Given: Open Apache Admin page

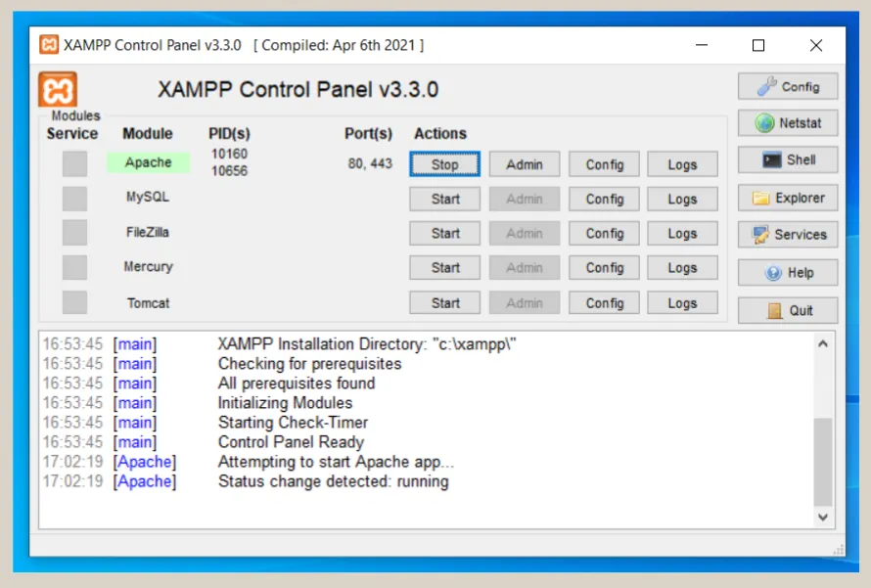Looking at the screenshot, I should point(524,163).
